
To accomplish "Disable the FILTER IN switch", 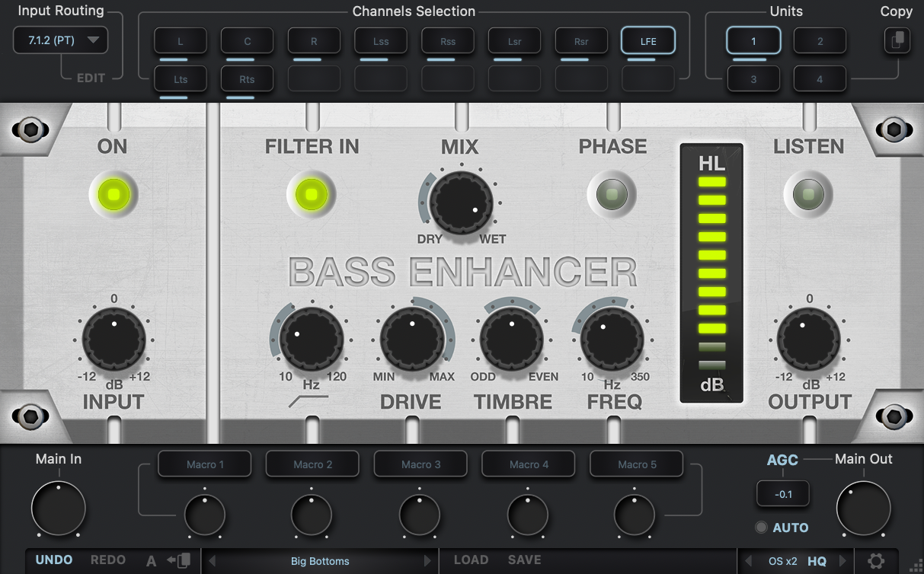I will pyautogui.click(x=311, y=195).
